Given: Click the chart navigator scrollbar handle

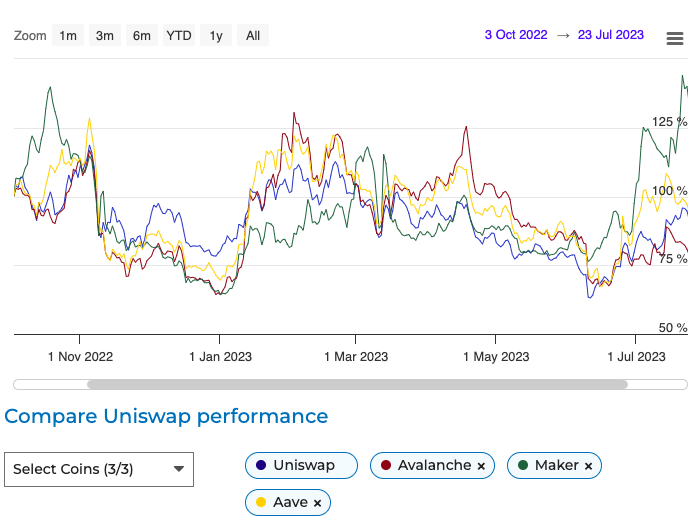Looking at the screenshot, I should [x=357, y=384].
